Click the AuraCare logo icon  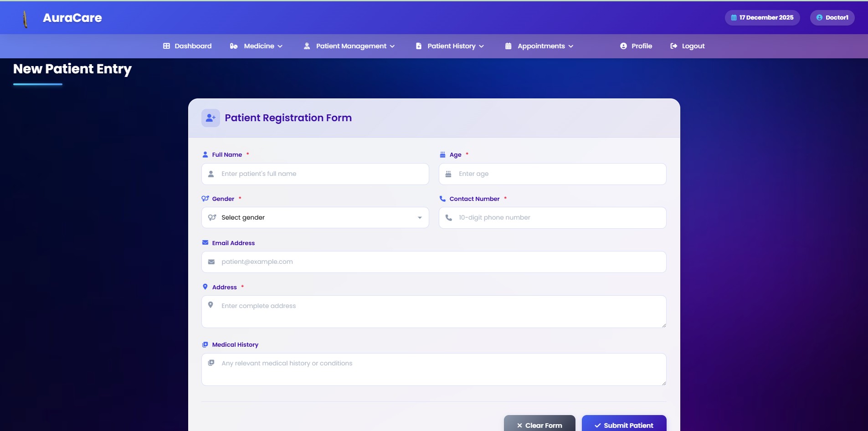(x=25, y=19)
